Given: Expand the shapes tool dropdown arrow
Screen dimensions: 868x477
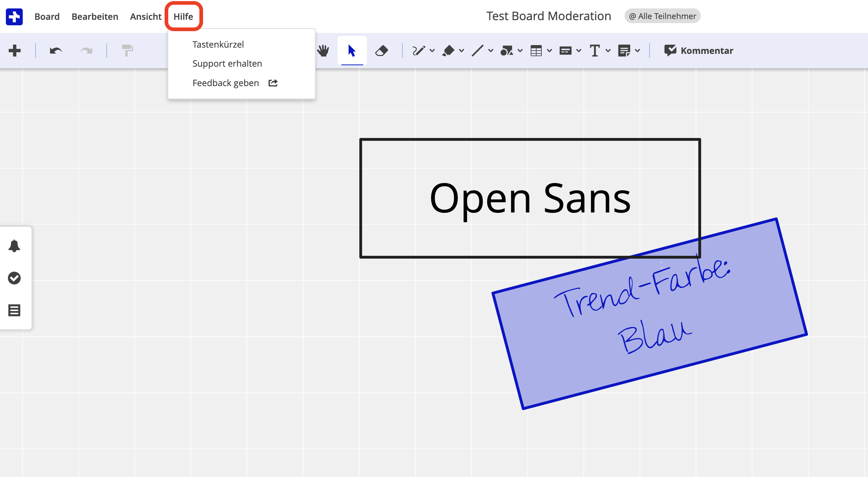Looking at the screenshot, I should click(x=520, y=51).
